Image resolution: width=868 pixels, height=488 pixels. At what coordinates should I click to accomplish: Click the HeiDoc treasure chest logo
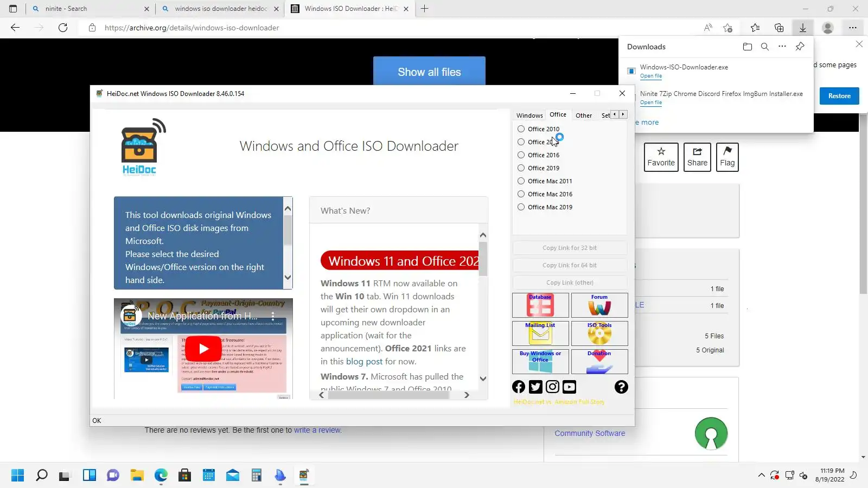[143, 147]
